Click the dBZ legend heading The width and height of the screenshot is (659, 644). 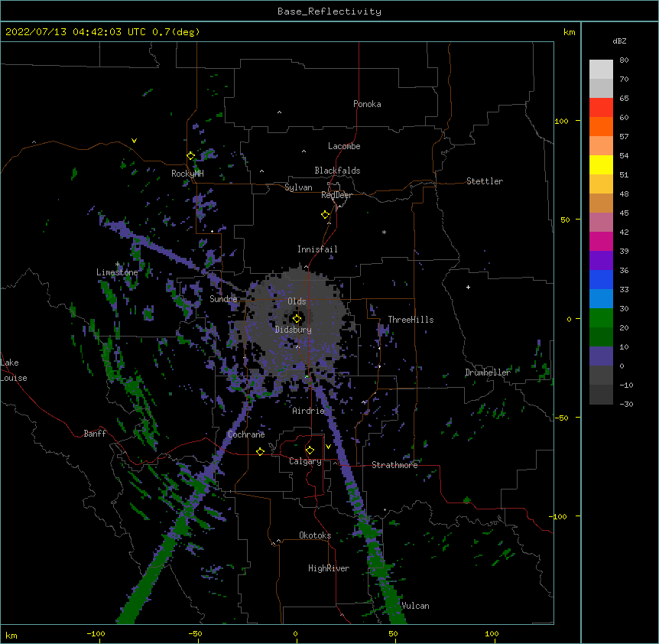click(x=619, y=41)
